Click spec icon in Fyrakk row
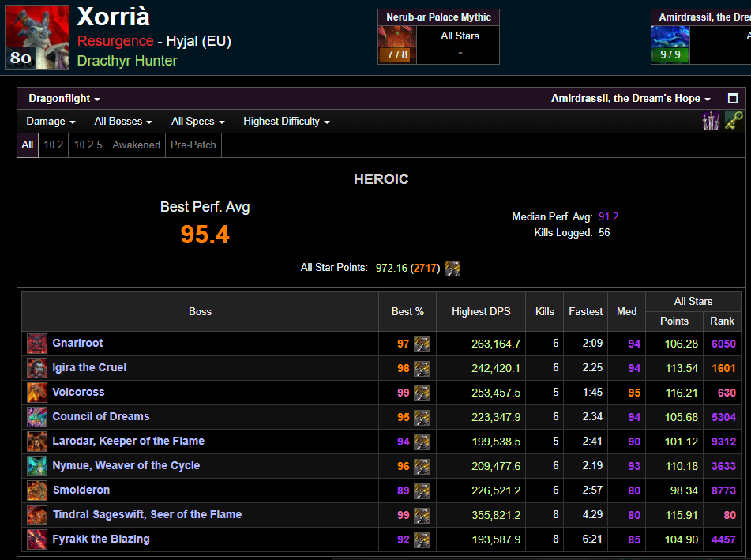This screenshot has height=560, width=751. click(422, 540)
